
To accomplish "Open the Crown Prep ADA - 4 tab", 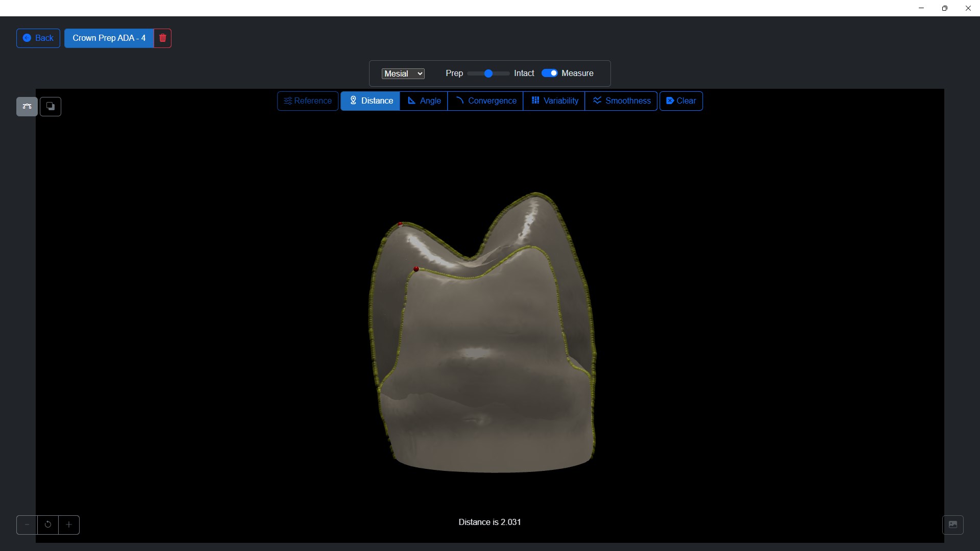I will point(109,38).
